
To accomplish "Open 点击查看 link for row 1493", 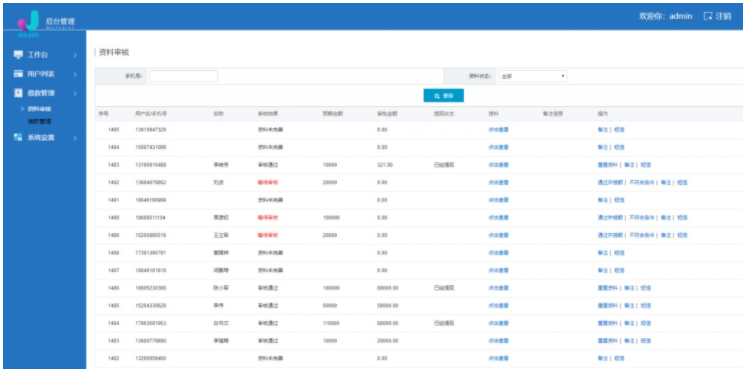I will [x=498, y=165].
